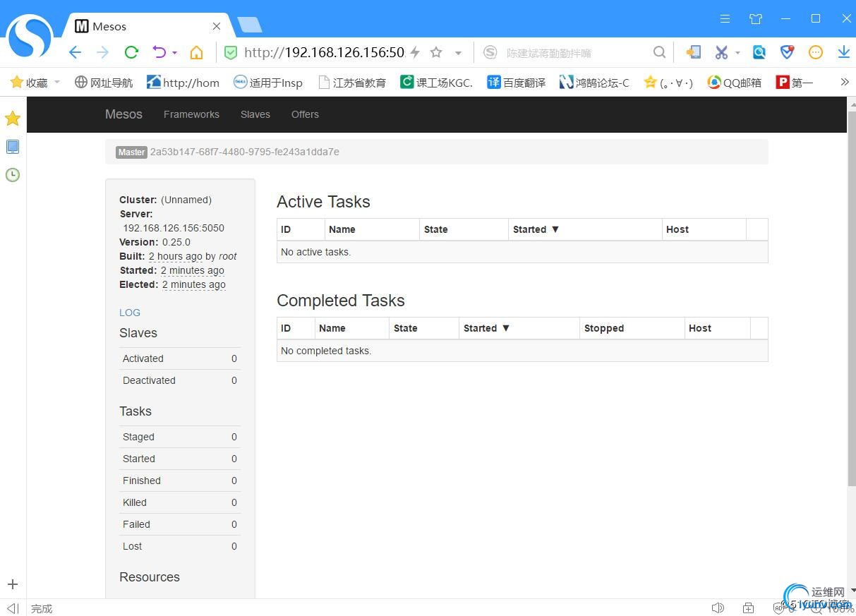Click the lightning speed mode icon
The height and width of the screenshot is (616, 856).
(415, 52)
